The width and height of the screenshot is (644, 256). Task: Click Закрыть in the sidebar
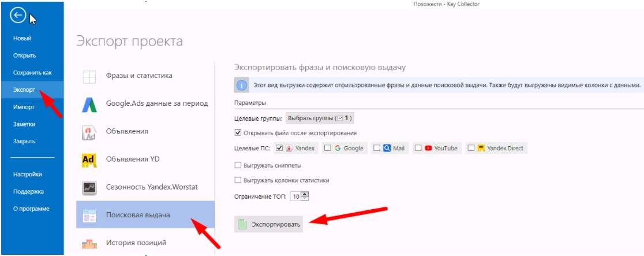pos(24,141)
